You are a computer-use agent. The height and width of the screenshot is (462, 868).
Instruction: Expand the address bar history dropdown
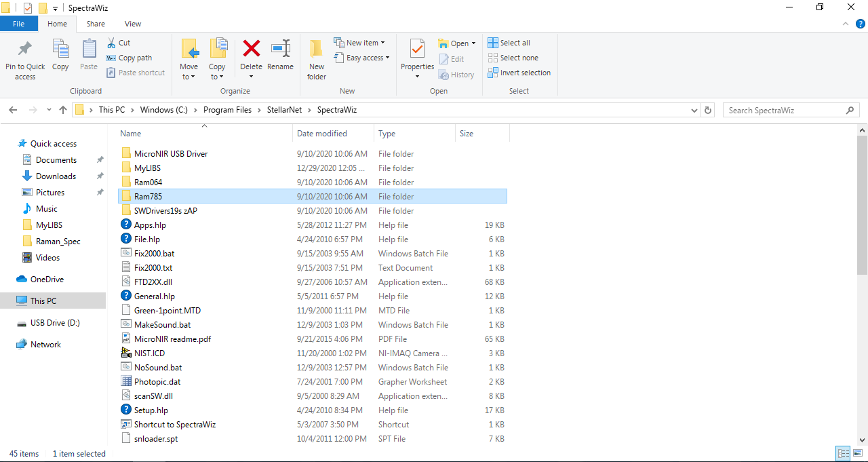694,110
